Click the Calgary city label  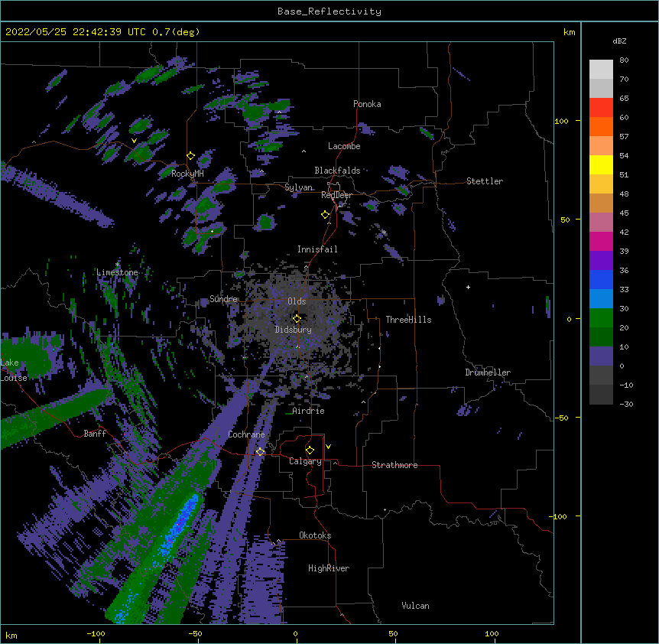coord(305,461)
